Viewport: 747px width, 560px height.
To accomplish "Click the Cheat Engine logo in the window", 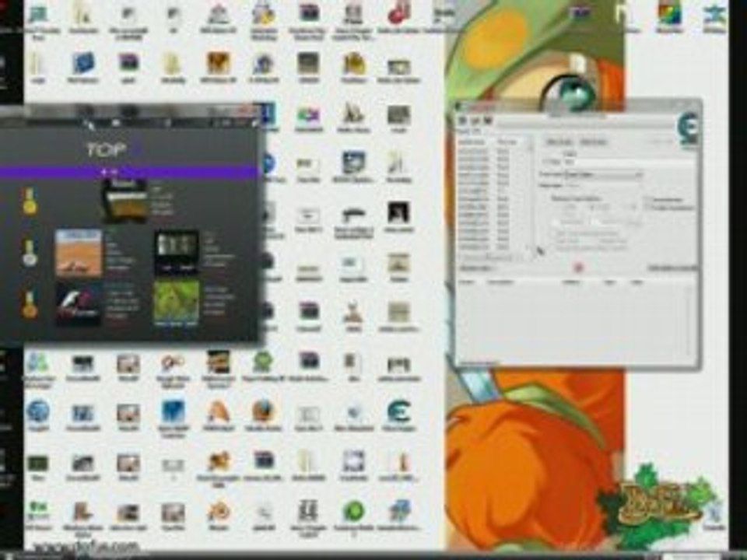I will 689,128.
